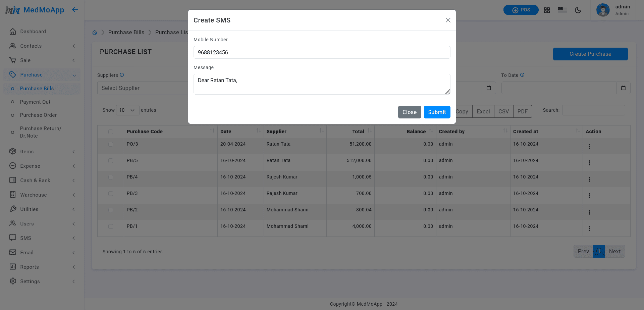Viewport: 644px width, 310px height.
Task: Click the Create Purchase button
Action: click(590, 54)
